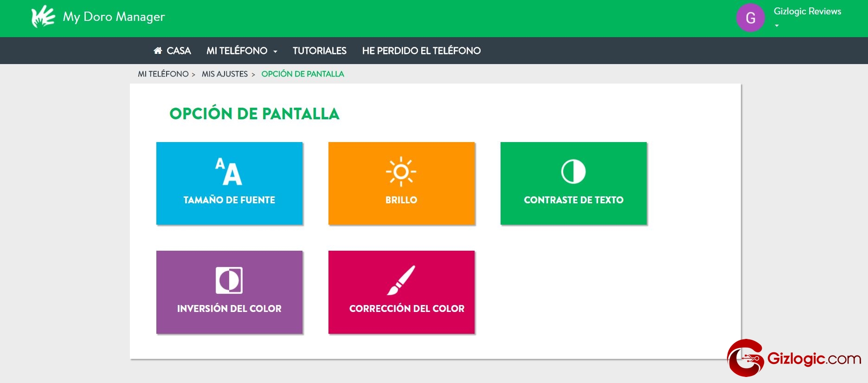Select HE PERDIDO EL TELÉFONO in navbar
The height and width of the screenshot is (383, 868).
coord(421,51)
